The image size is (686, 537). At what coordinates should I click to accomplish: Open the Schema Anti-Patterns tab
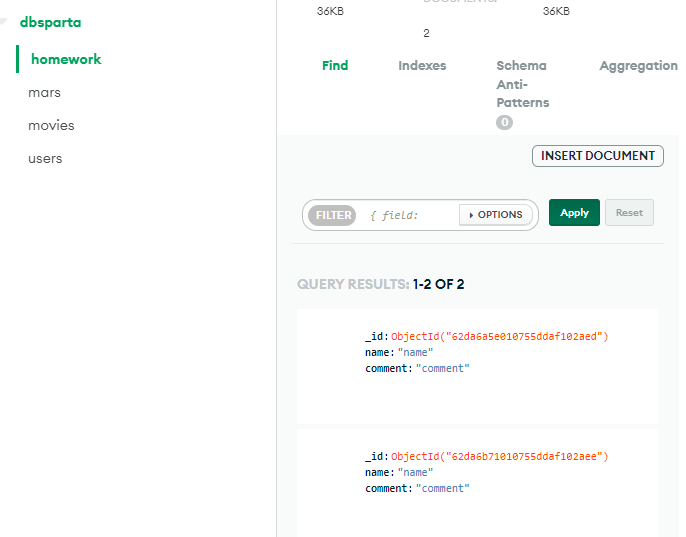(522, 84)
